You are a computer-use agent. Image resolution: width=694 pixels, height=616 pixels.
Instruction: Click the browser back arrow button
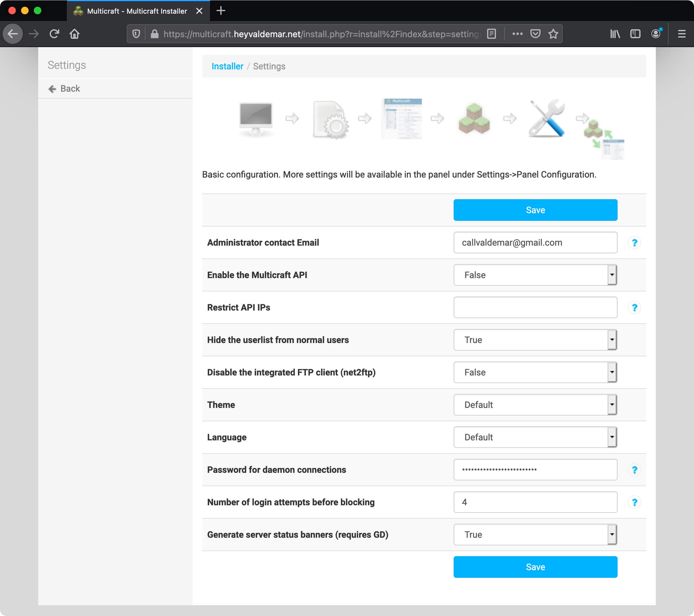pos(13,34)
